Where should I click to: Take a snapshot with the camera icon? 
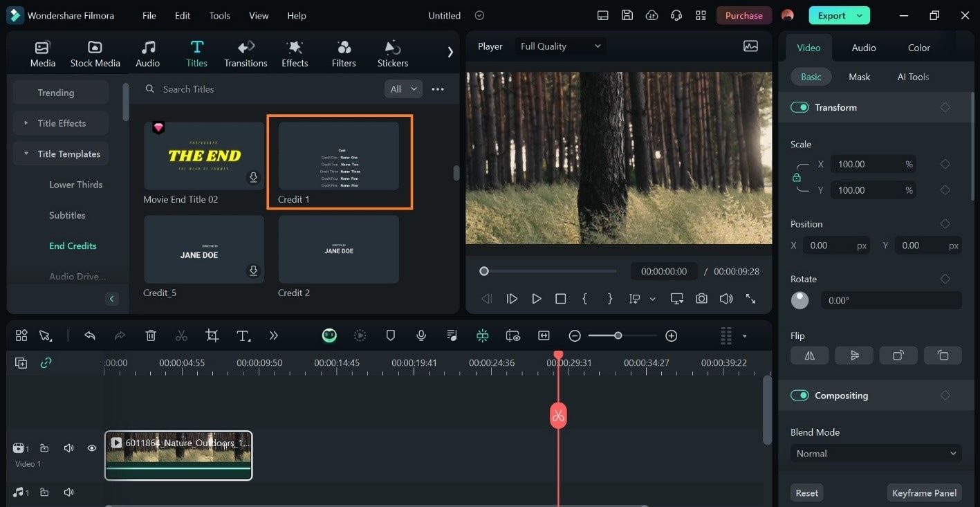click(x=701, y=299)
